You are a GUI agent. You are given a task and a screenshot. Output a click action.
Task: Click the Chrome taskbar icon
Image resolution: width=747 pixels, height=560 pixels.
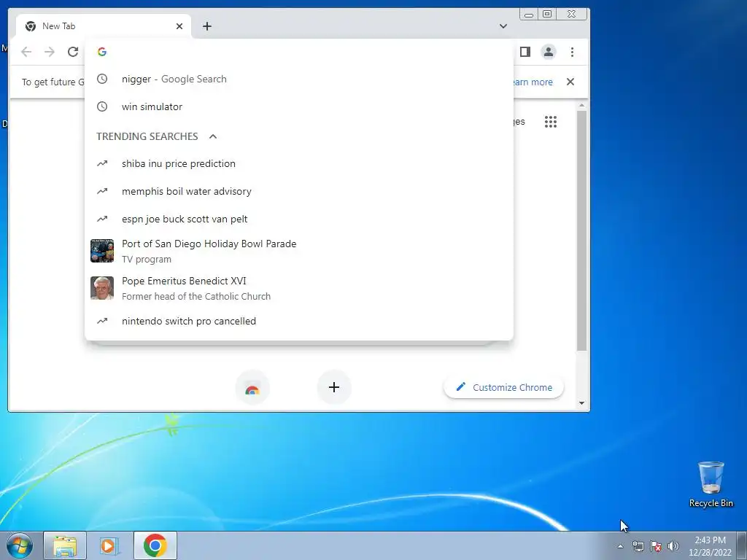[x=155, y=545]
